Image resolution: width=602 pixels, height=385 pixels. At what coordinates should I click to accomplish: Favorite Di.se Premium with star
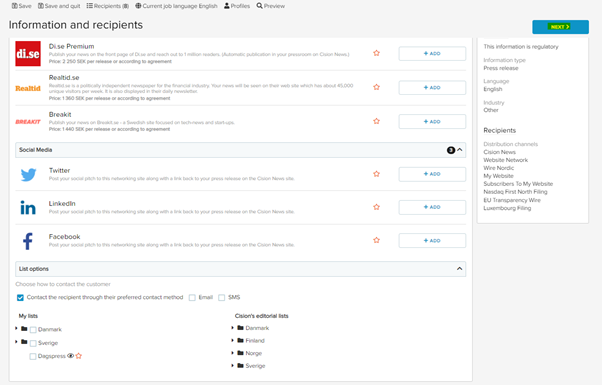tap(377, 53)
